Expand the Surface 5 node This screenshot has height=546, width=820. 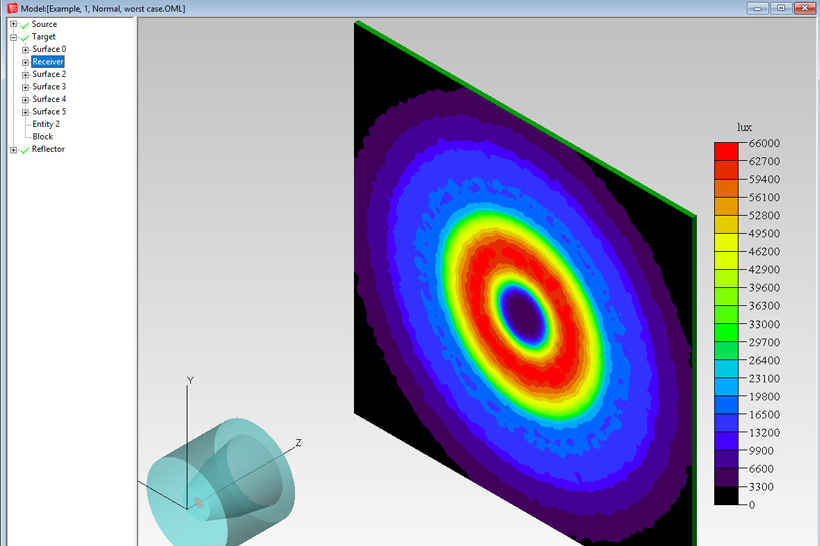pos(25,112)
